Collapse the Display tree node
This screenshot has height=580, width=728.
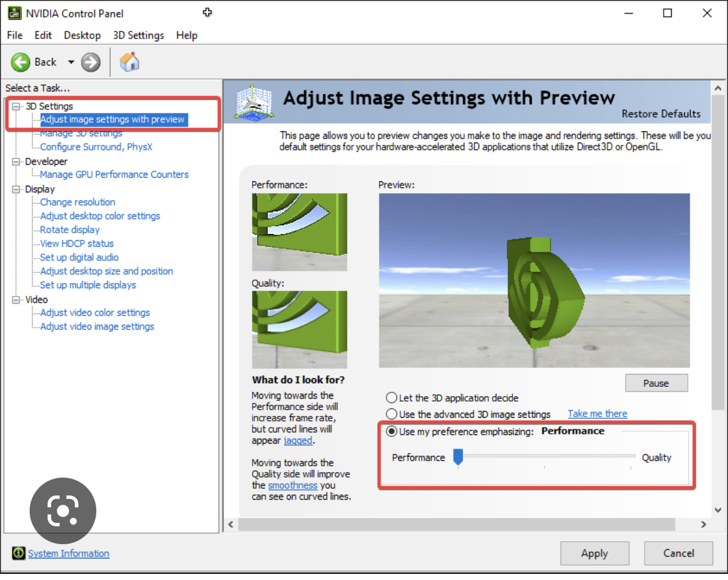(x=16, y=189)
